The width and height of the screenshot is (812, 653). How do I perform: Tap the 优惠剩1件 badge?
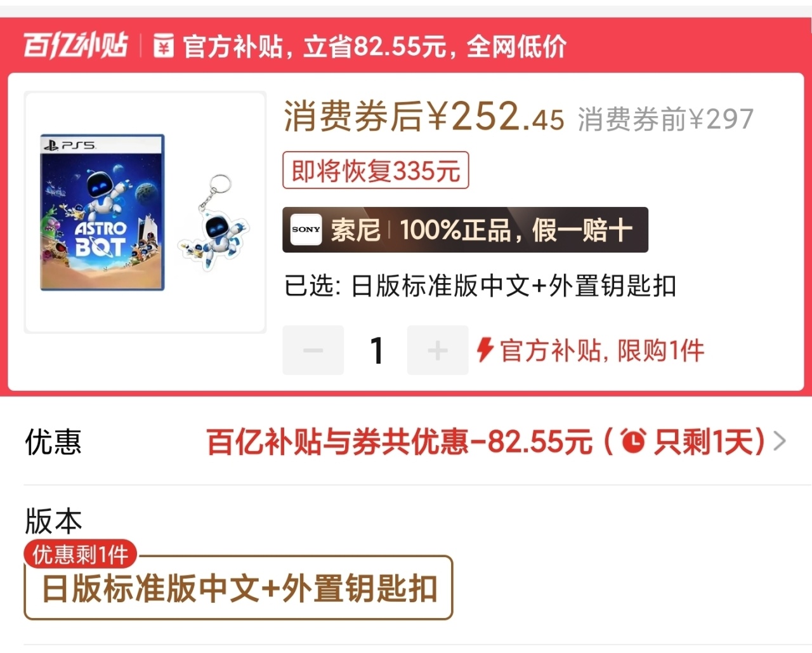click(x=81, y=554)
